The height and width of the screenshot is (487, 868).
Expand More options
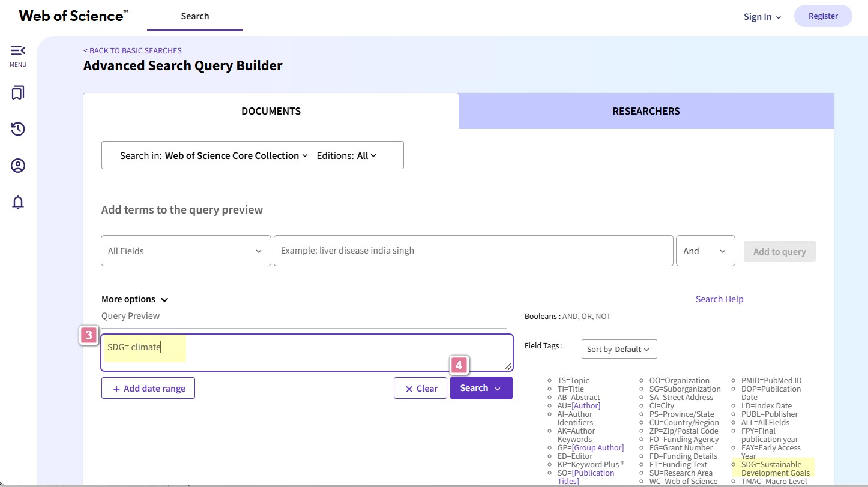pyautogui.click(x=135, y=299)
